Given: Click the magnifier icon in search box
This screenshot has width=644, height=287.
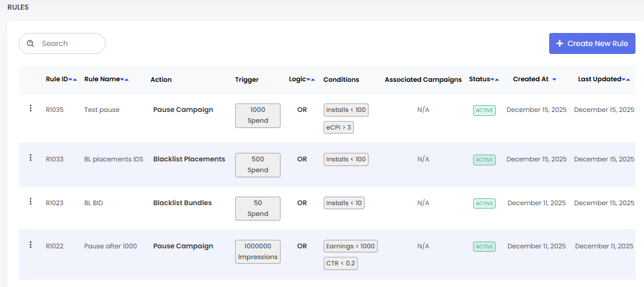Looking at the screenshot, I should (31, 44).
